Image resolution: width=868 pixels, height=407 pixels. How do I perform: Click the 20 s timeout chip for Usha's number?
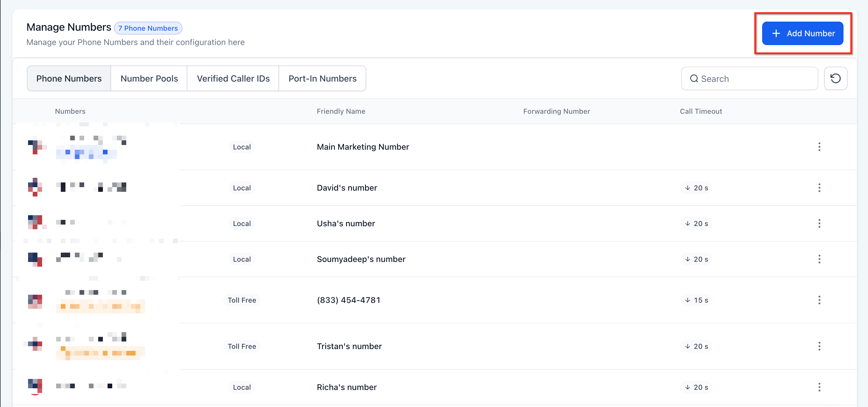coord(696,224)
